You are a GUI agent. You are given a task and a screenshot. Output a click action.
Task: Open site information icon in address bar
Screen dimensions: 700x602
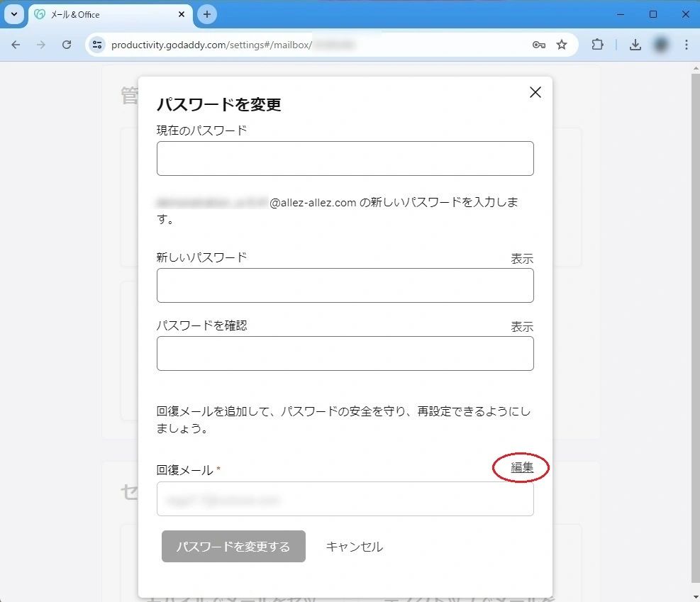(97, 45)
